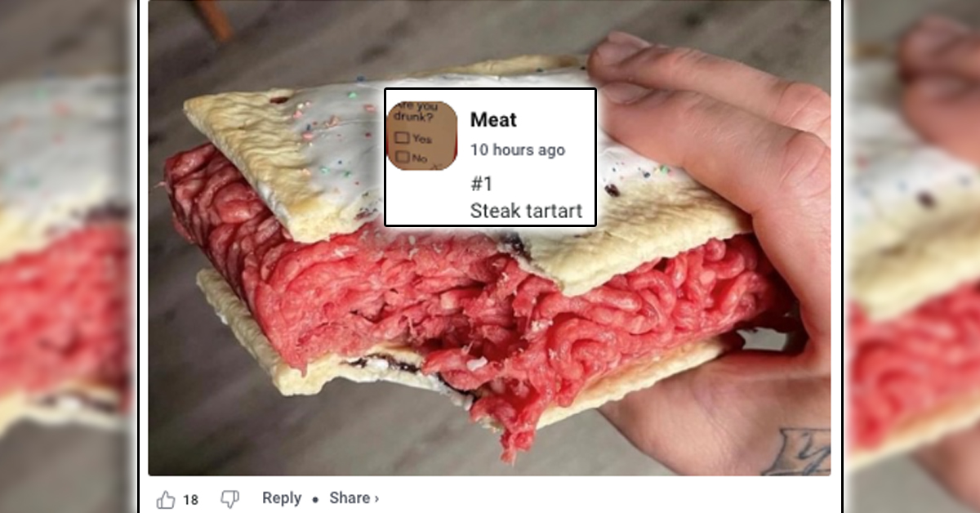980x513 pixels.
Task: Select the "Steak tartart" comment text
Action: coord(526,212)
